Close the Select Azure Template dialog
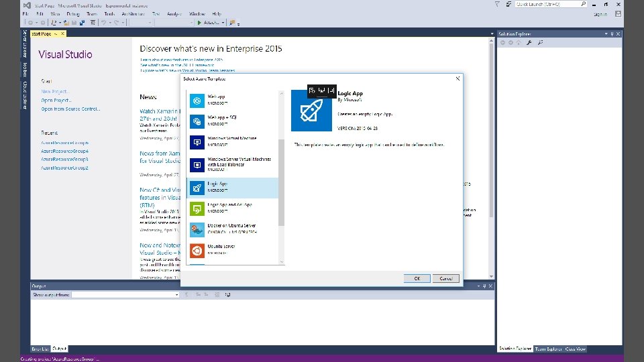The image size is (644, 362). [x=458, y=78]
